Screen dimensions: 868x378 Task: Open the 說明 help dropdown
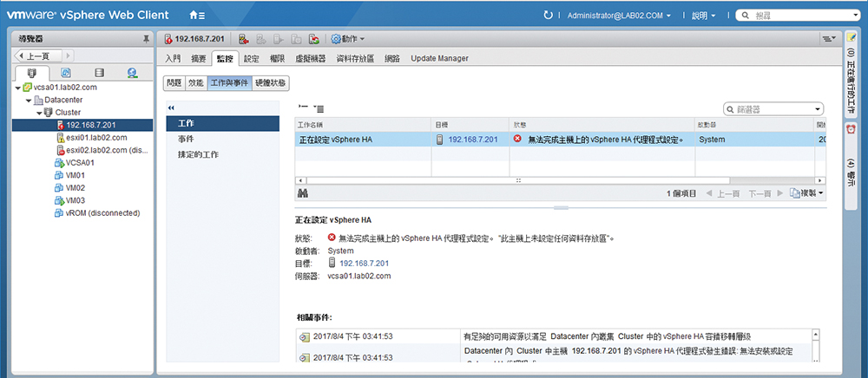[704, 16]
